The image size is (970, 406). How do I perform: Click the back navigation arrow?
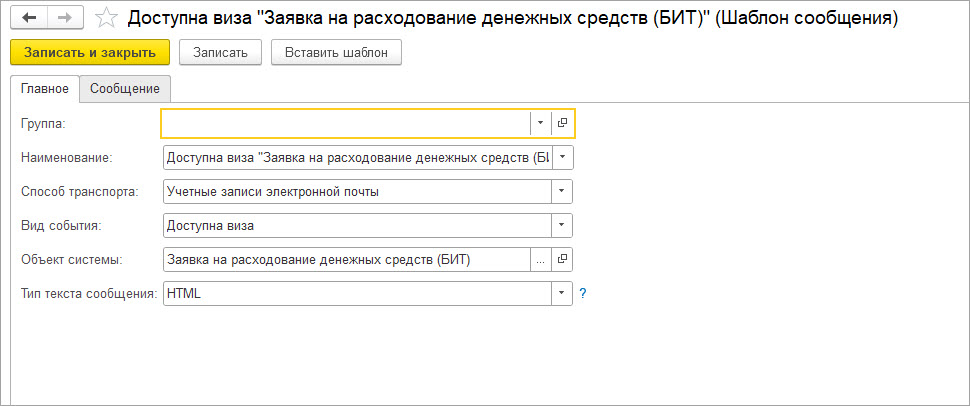click(30, 18)
